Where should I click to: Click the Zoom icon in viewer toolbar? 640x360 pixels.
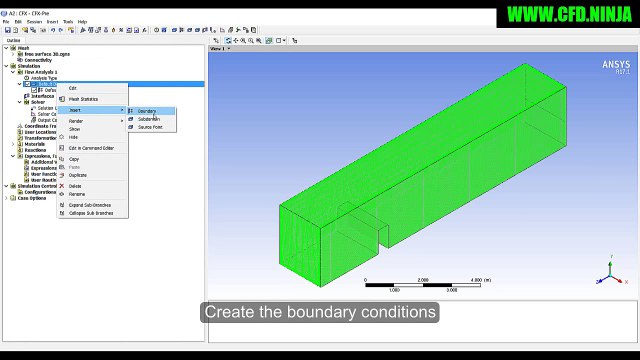click(243, 40)
